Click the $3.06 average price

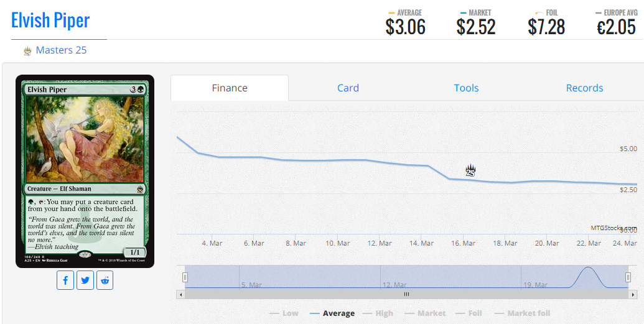coord(405,27)
